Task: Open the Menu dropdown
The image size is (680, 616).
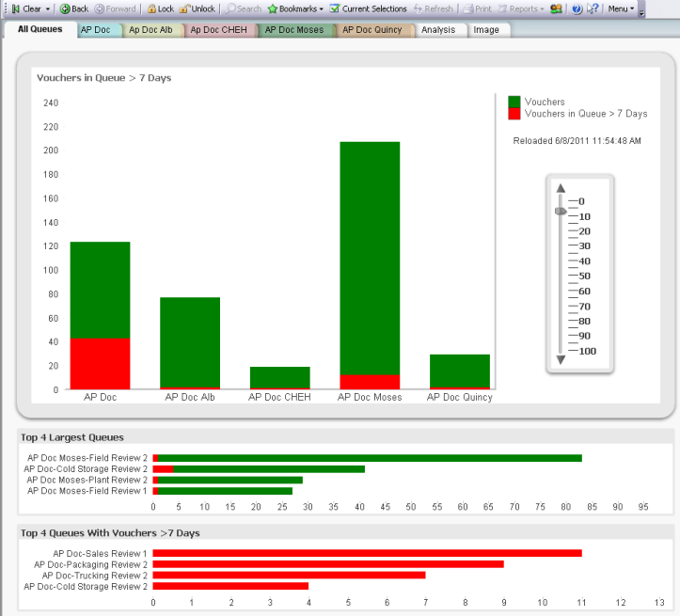Action: pos(621,8)
